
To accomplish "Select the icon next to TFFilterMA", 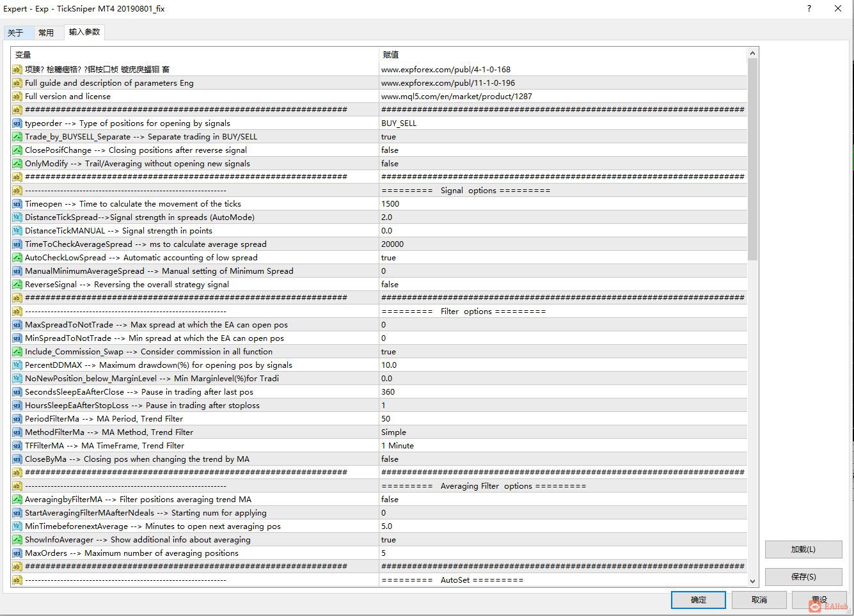I will (17, 446).
